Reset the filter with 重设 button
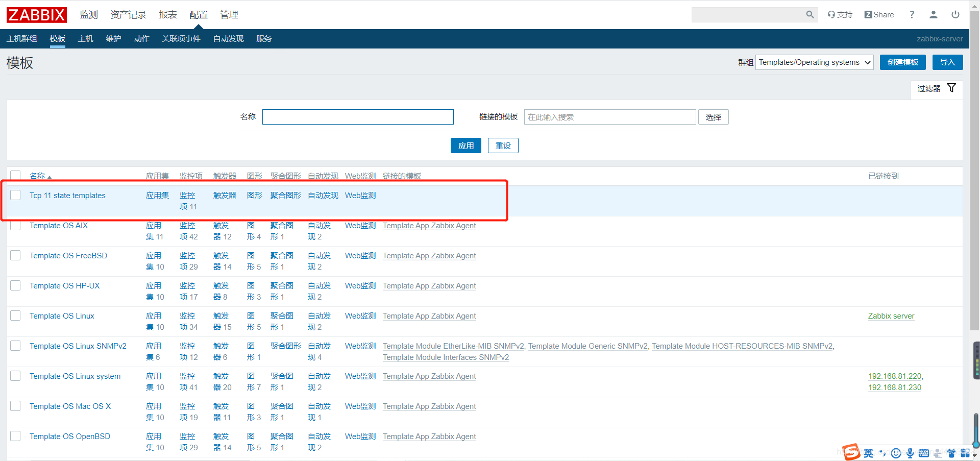This screenshot has height=461, width=980. (x=503, y=145)
